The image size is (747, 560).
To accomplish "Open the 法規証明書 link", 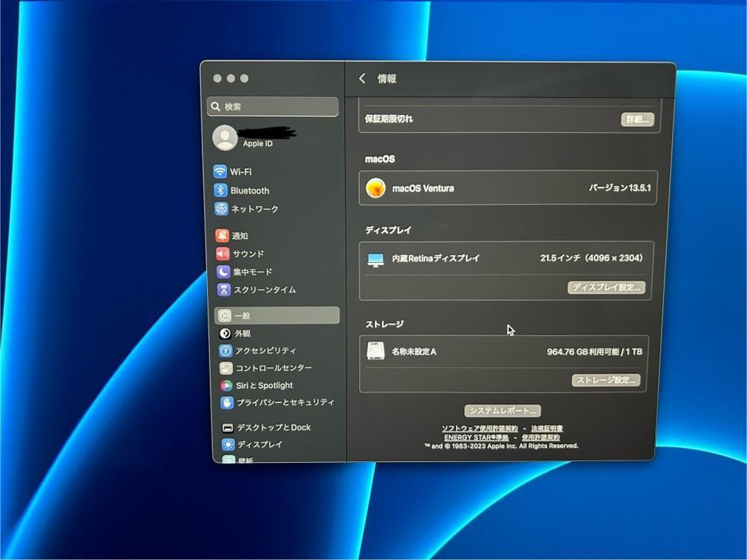I will pos(547,429).
